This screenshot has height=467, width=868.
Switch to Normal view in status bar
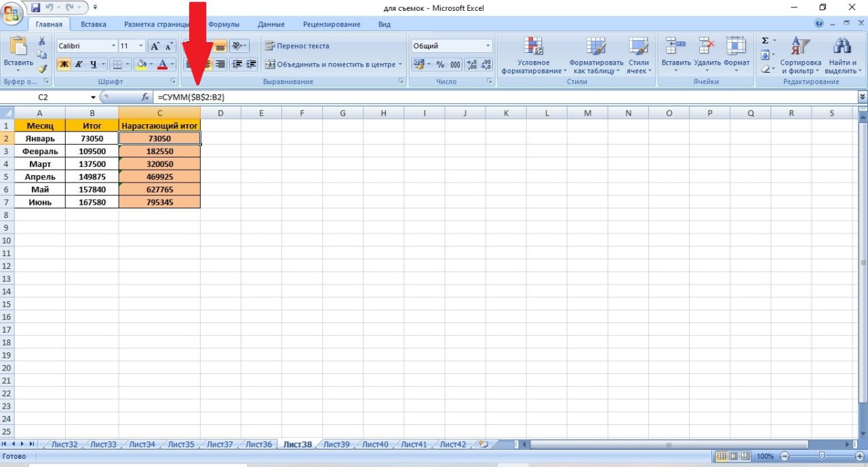[722, 456]
